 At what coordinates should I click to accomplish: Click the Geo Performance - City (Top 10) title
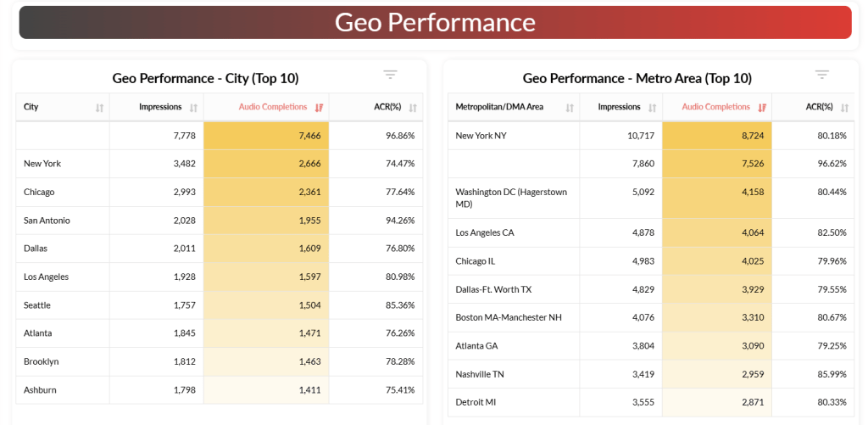coord(205,78)
